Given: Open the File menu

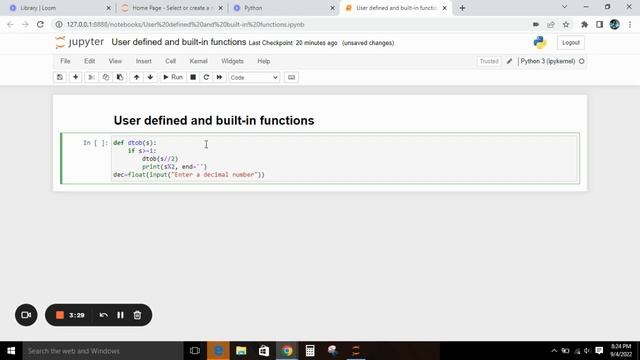Looking at the screenshot, I should pos(65,61).
